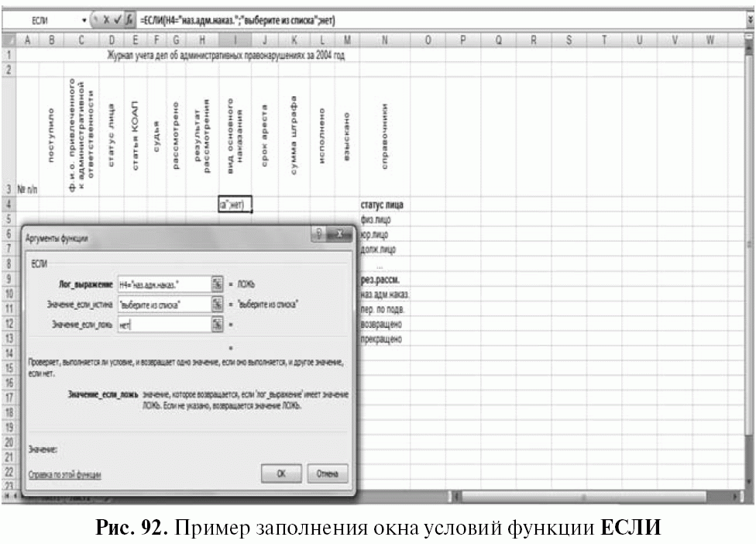Click the Name Box showing ЕСЛИ
Screen dimensions: 756x544
click(x=42, y=21)
